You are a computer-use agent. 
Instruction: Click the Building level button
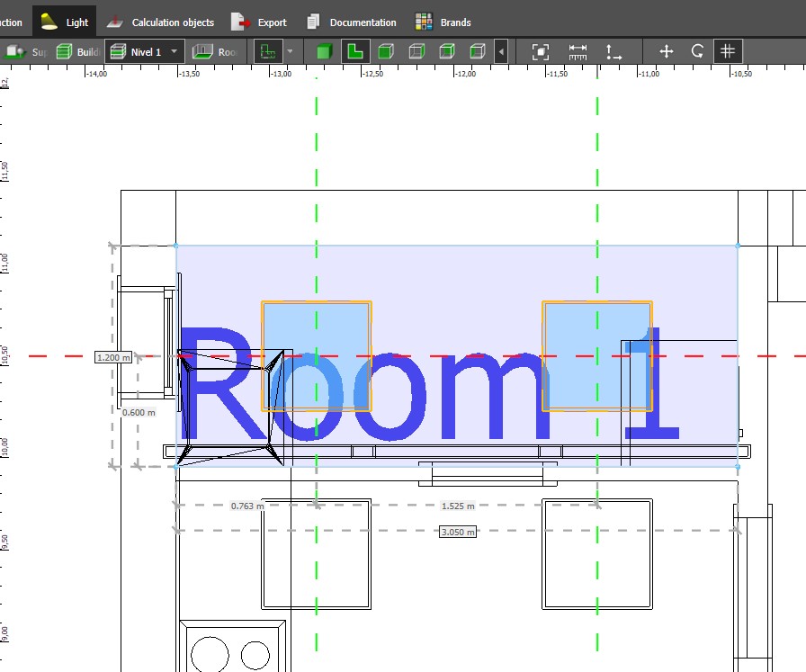click(x=78, y=51)
